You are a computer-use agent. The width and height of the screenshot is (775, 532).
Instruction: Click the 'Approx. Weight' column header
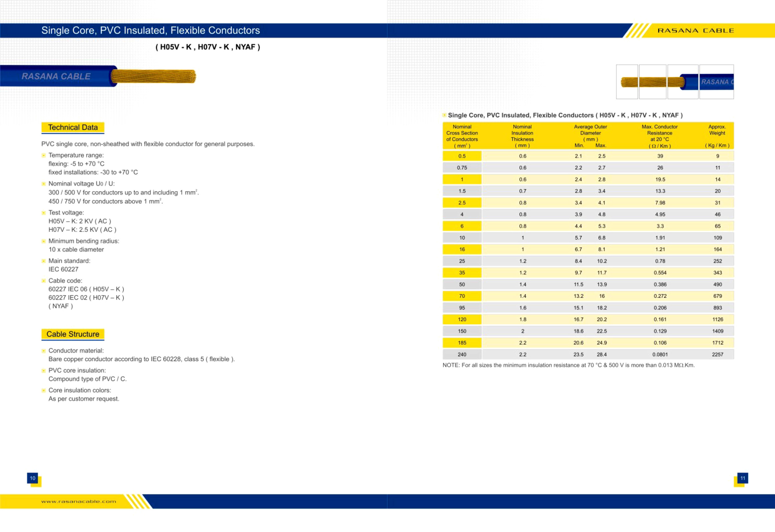click(x=717, y=136)
